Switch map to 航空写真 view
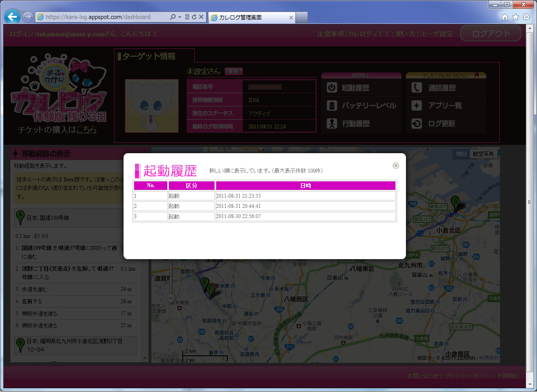Viewport: 537px width, 392px height. [x=484, y=154]
